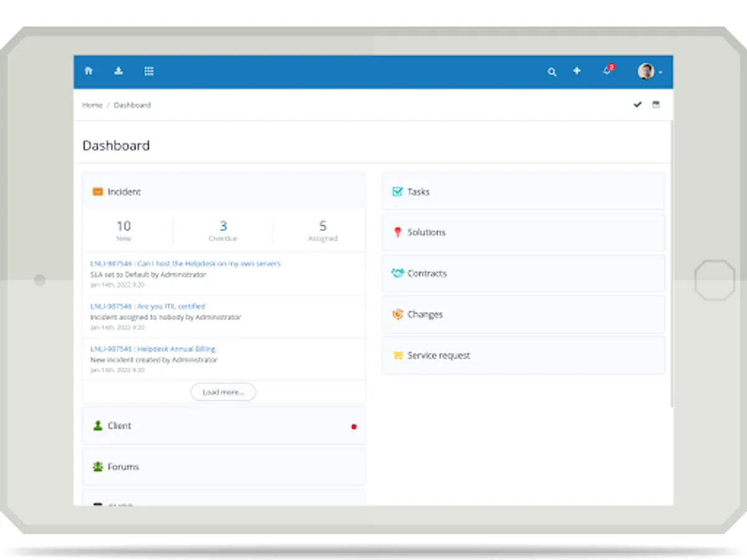Expand the Changes panel

[523, 314]
